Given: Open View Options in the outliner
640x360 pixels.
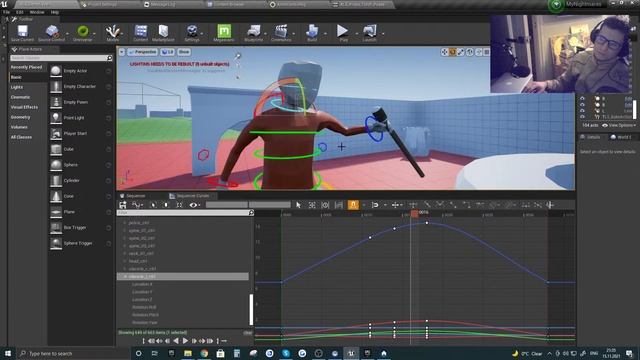Looking at the screenshot, I should (619, 125).
